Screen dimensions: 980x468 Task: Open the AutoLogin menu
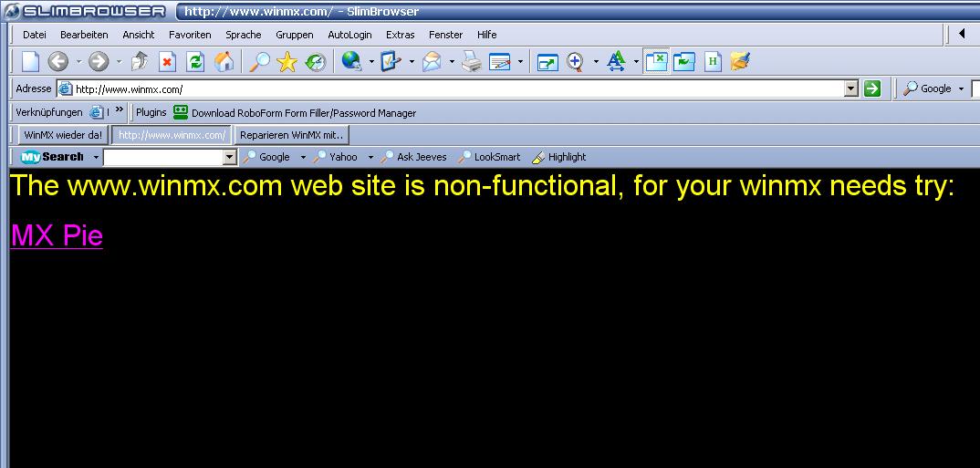[350, 35]
